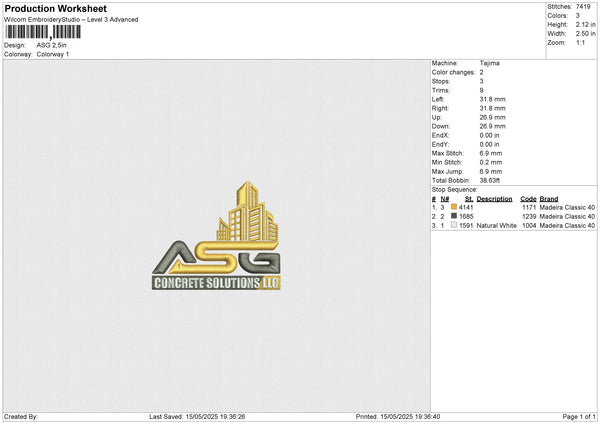
Task: Click the 'EndY:' label
Action: click(x=440, y=144)
